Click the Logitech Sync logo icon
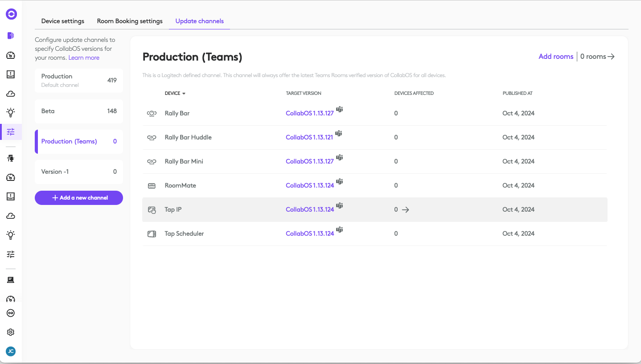Image resolution: width=641 pixels, height=364 pixels. tap(11, 14)
